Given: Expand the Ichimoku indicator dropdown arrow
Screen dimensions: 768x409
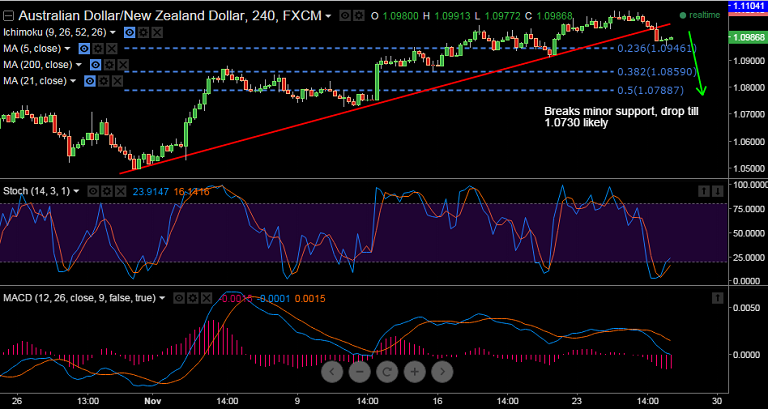Looking at the screenshot, I should click(x=114, y=33).
